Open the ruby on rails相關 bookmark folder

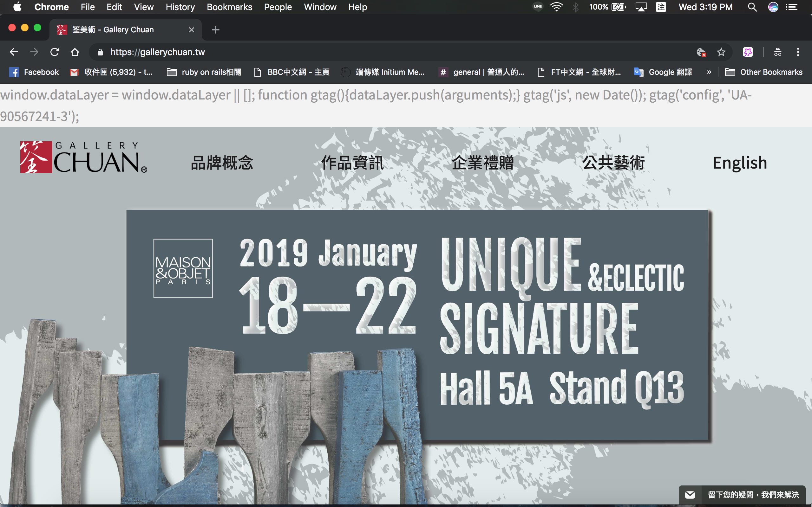(x=204, y=72)
